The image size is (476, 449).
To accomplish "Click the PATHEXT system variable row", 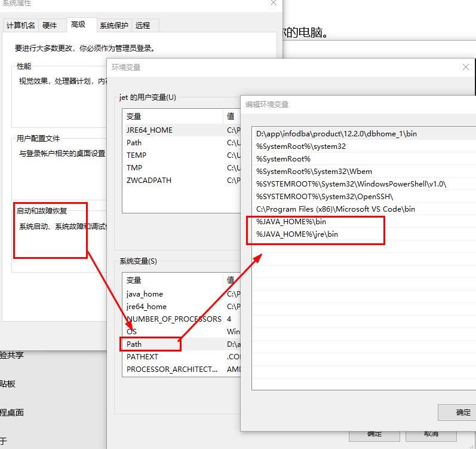I will [x=142, y=356].
